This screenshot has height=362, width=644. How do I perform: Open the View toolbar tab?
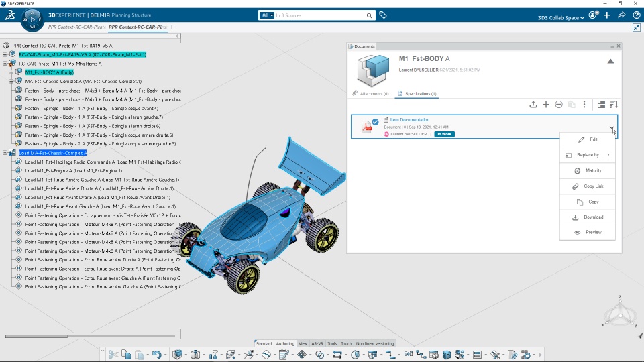[303, 343]
